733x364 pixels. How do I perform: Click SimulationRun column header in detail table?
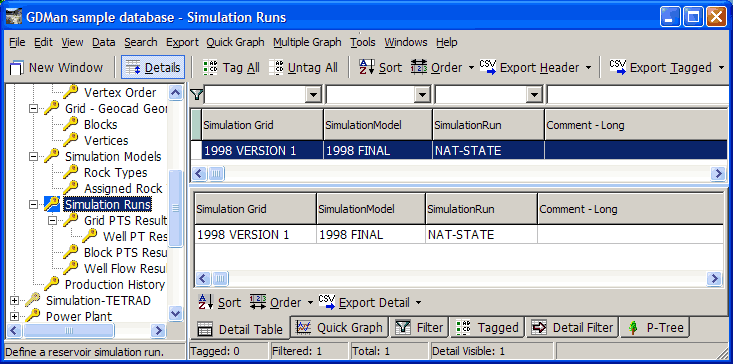pyautogui.click(x=481, y=209)
